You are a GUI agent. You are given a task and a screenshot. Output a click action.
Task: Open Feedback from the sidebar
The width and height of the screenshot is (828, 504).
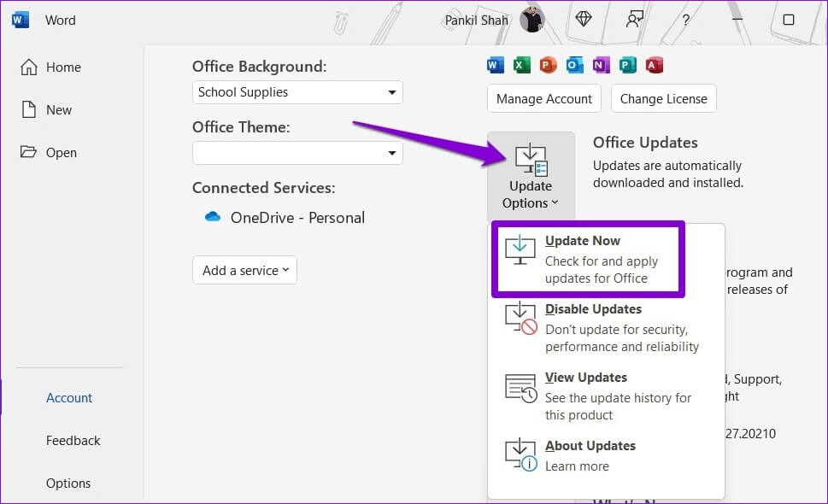point(73,440)
